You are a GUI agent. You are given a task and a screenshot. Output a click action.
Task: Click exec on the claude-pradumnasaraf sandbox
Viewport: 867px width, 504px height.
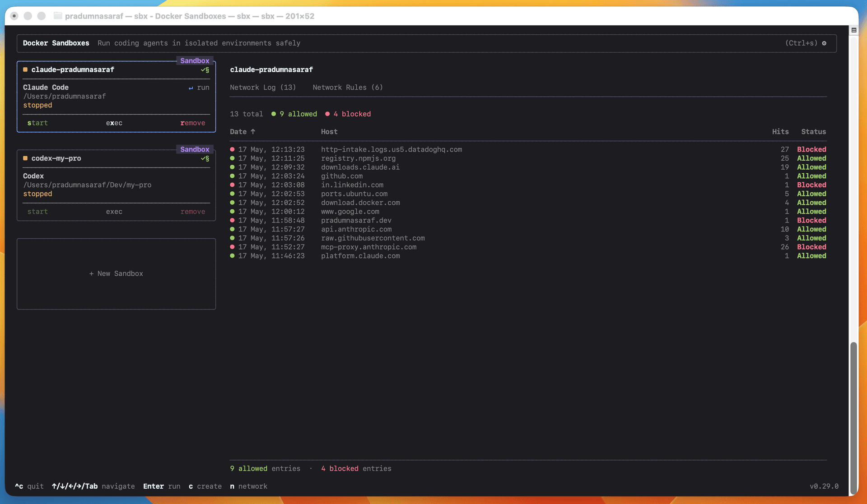tap(114, 123)
